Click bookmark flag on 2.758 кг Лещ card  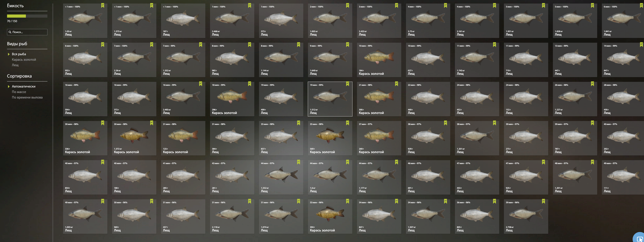click(543, 201)
